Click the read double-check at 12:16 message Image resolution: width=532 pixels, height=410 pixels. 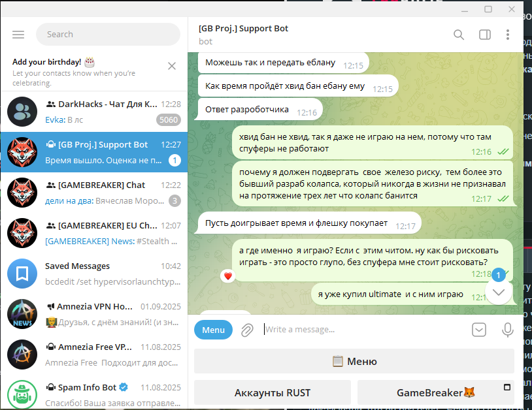(503, 152)
